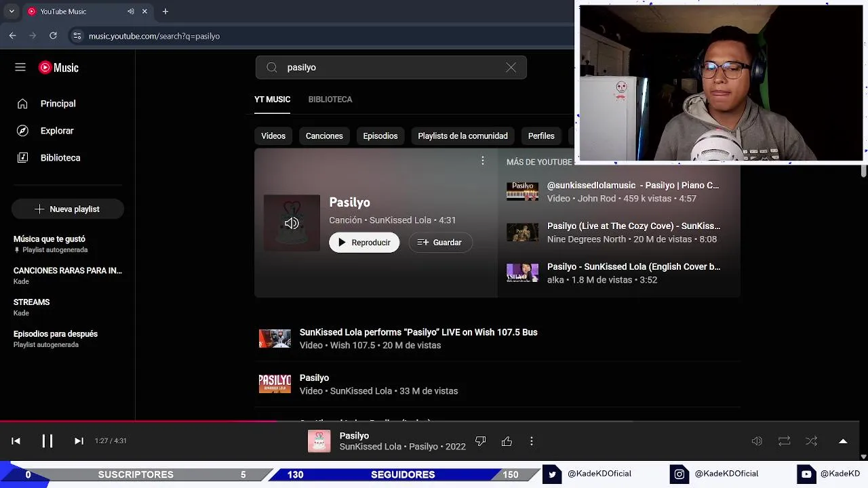Pause the current song
The height and width of the screenshot is (488, 868).
(x=47, y=441)
